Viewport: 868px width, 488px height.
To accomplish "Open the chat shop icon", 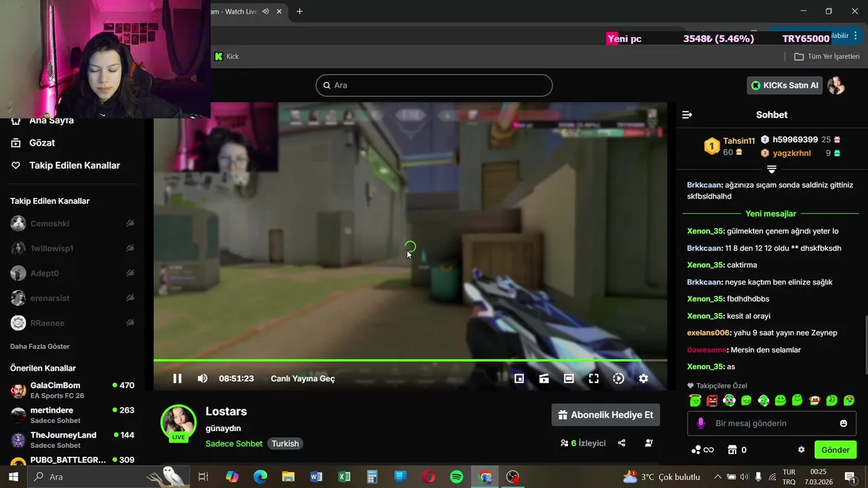I will click(732, 450).
